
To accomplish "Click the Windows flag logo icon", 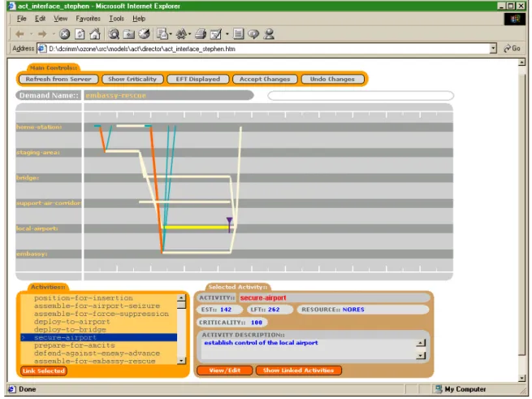I will click(x=515, y=19).
